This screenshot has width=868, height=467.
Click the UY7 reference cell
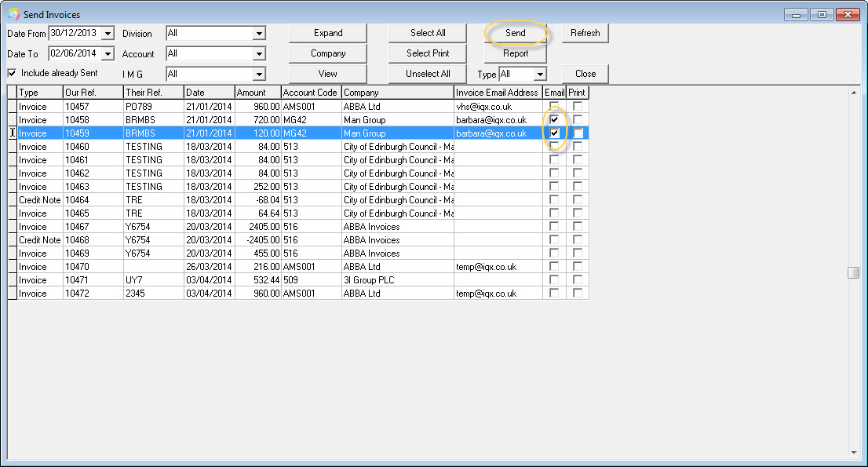point(153,280)
